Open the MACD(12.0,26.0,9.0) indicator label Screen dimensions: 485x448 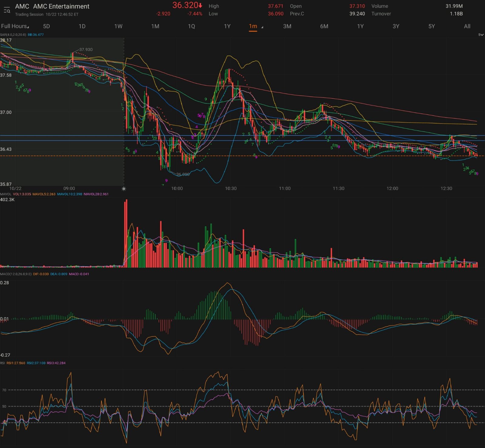pyautogui.click(x=16, y=274)
